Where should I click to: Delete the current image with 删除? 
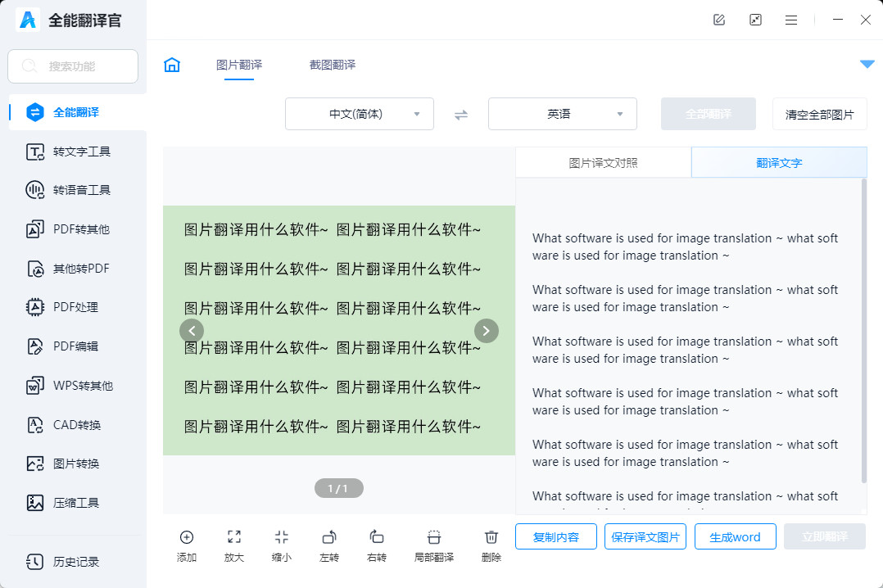pyautogui.click(x=491, y=545)
